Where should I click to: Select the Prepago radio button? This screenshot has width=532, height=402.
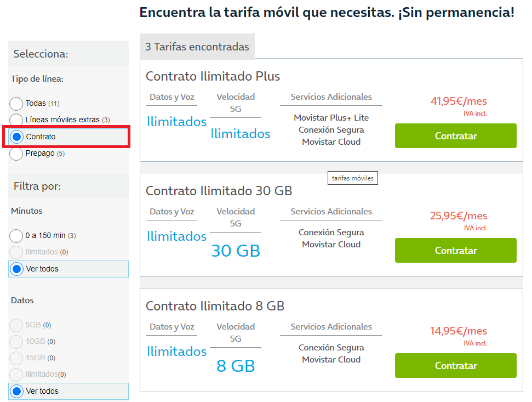pos(16,154)
